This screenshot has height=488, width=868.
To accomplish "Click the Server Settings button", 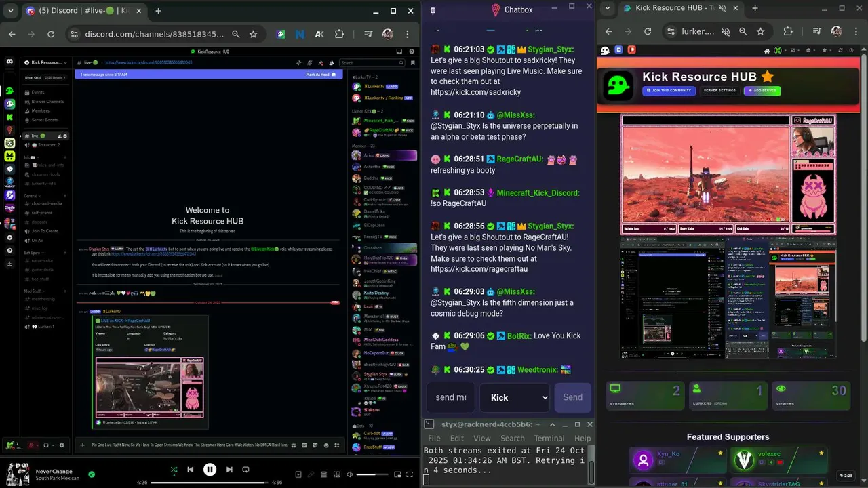I will tap(719, 90).
